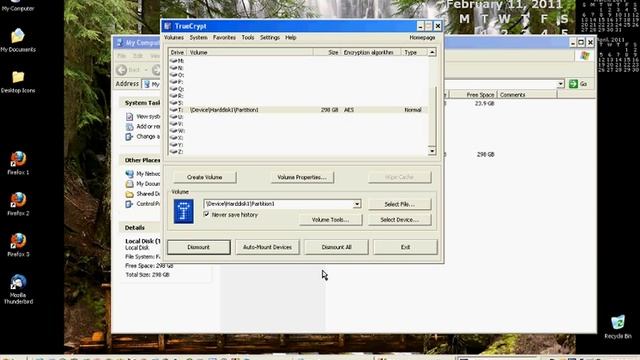Open Shared Documents folder icon

[x=129, y=194]
